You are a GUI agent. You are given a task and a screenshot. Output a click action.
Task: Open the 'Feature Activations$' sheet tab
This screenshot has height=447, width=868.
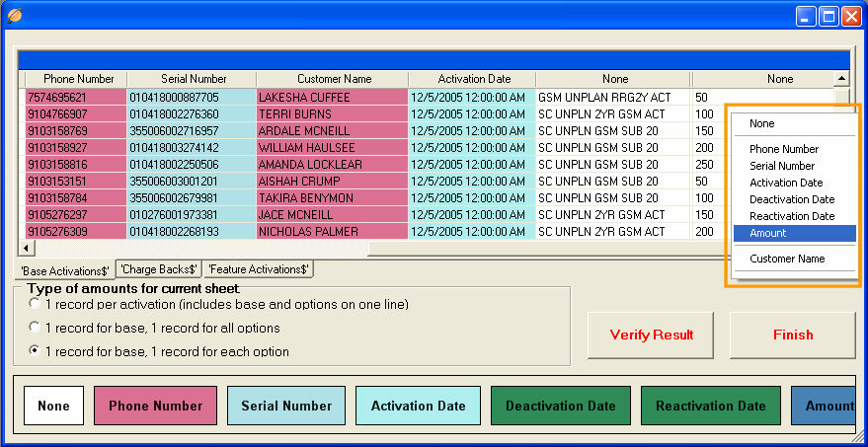[259, 269]
